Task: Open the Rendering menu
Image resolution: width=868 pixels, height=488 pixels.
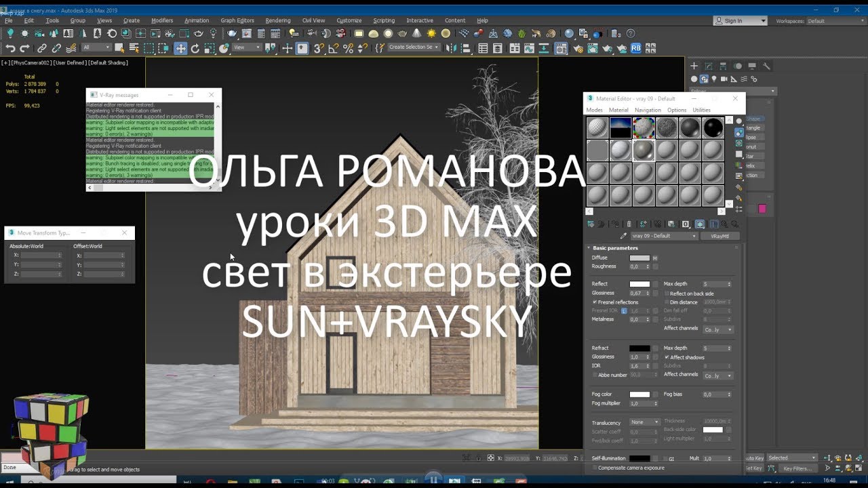Action: point(278,21)
